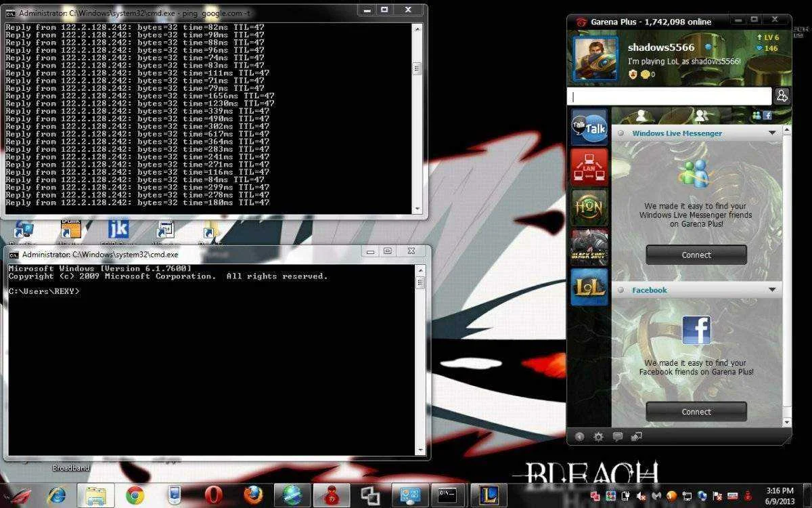Click the window switch icon in Garena footer
Viewport: 812px width, 508px height.
pyautogui.click(x=636, y=437)
